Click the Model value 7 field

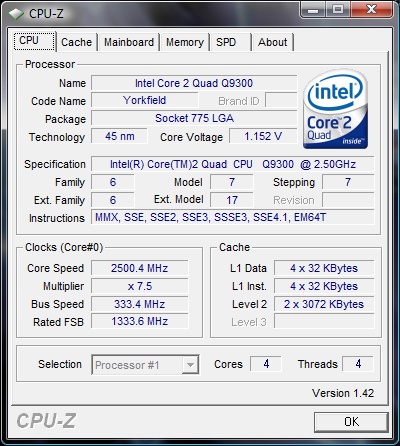tap(232, 182)
